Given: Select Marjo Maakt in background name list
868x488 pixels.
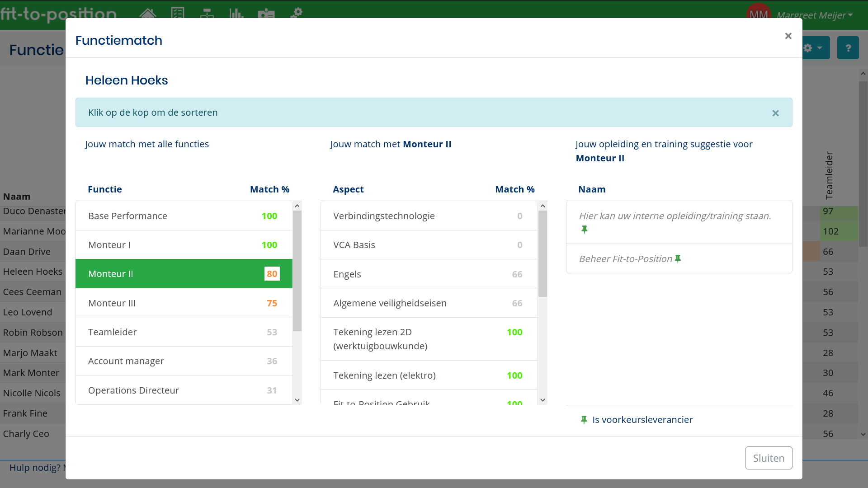Looking at the screenshot, I should pyautogui.click(x=30, y=353).
